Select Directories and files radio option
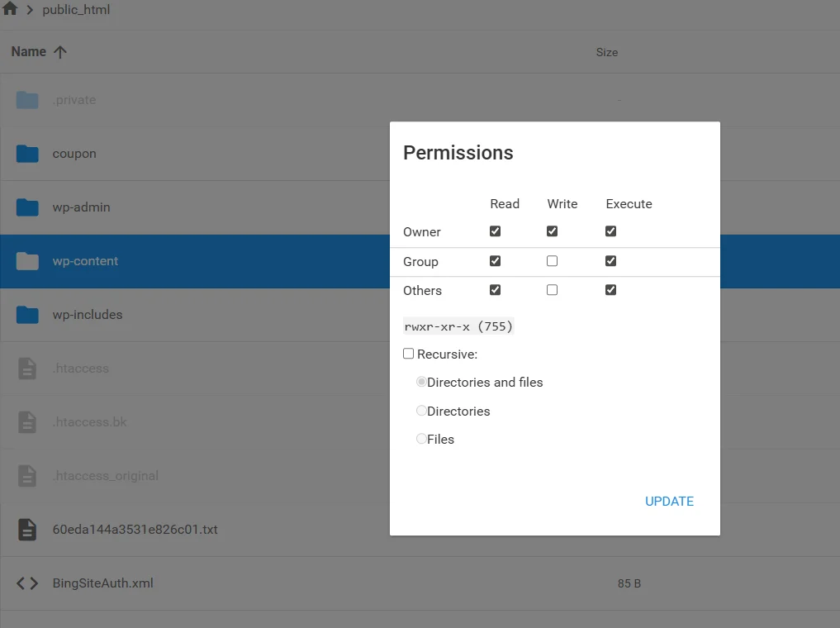The image size is (840, 628). point(421,382)
